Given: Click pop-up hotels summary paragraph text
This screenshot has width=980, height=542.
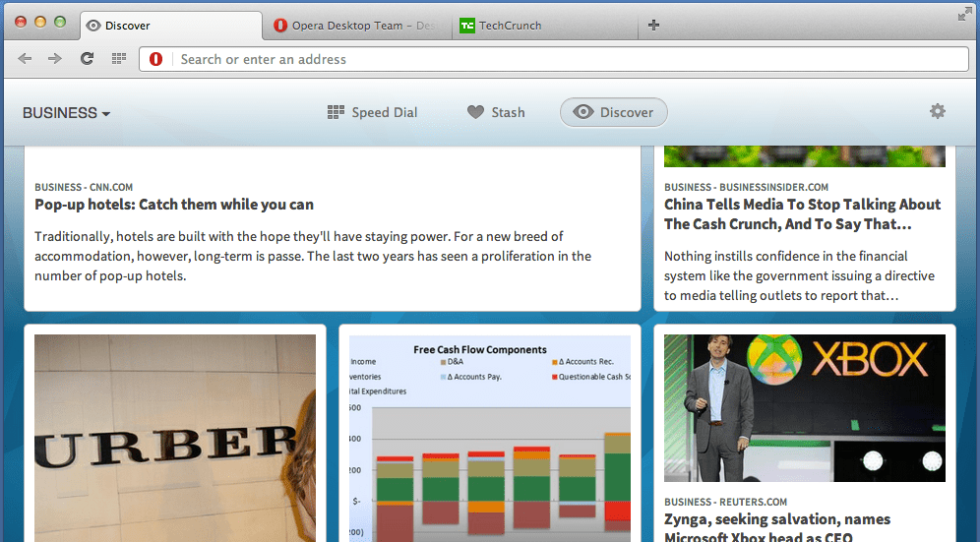Looking at the screenshot, I should click(313, 257).
